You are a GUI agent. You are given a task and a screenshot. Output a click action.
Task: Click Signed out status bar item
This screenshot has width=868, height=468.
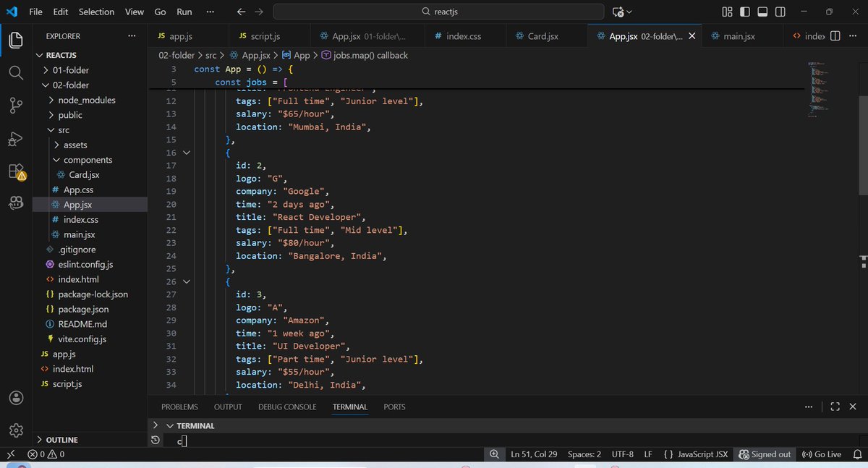tap(765, 454)
